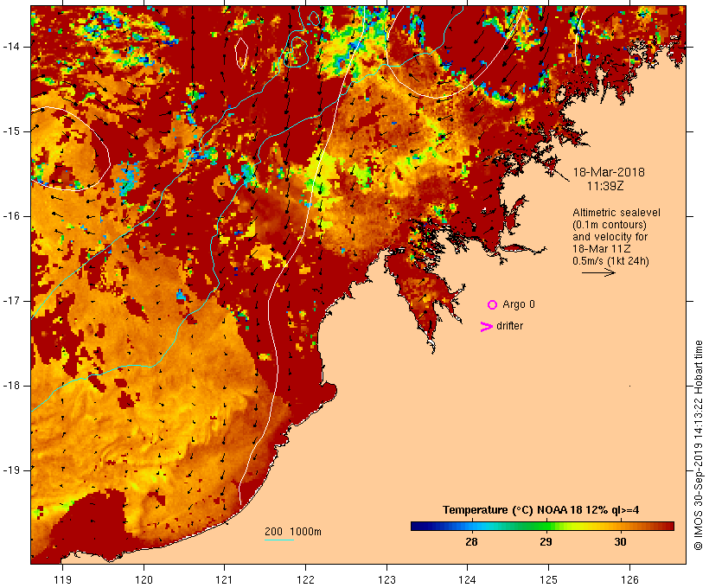709x588 pixels.
Task: Click the magenta drifter legend marker
Action: click(486, 327)
